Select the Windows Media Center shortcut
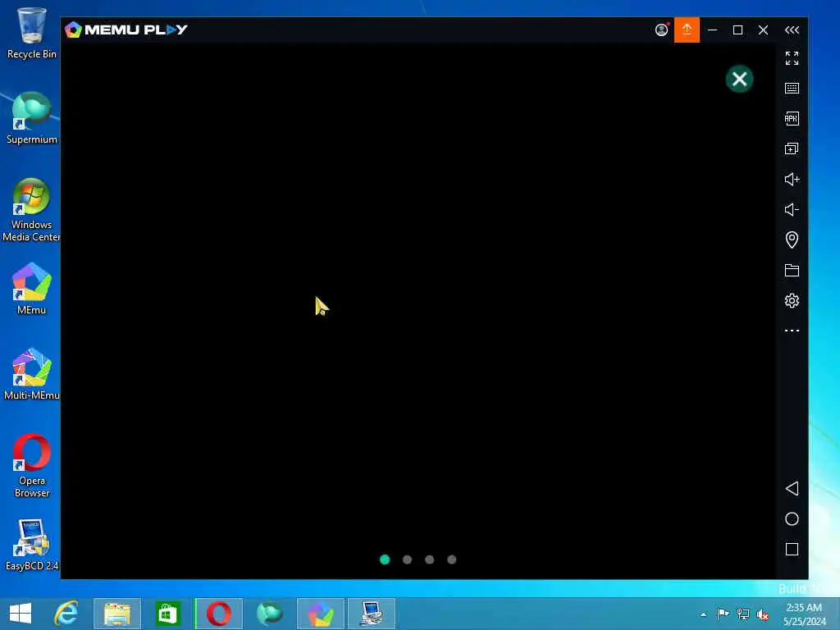 [x=31, y=210]
